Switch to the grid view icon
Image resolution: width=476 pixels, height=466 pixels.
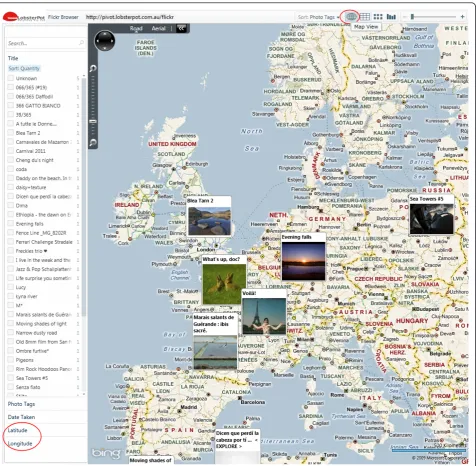[378, 17]
